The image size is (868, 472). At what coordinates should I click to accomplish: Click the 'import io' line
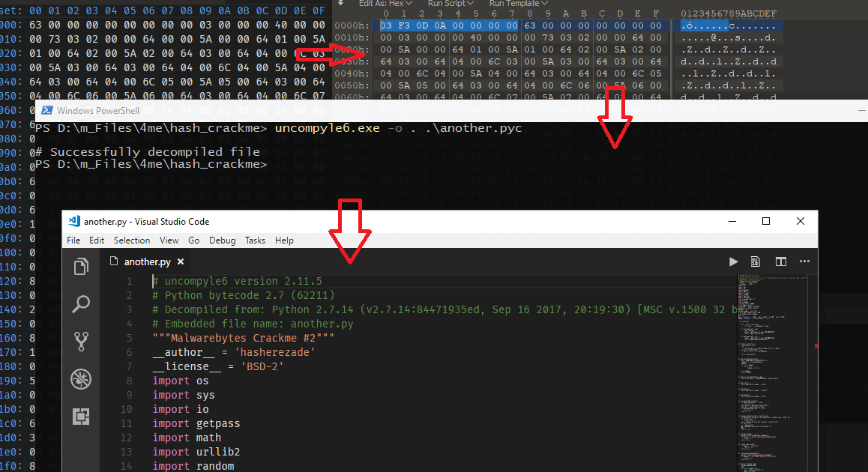[181, 409]
